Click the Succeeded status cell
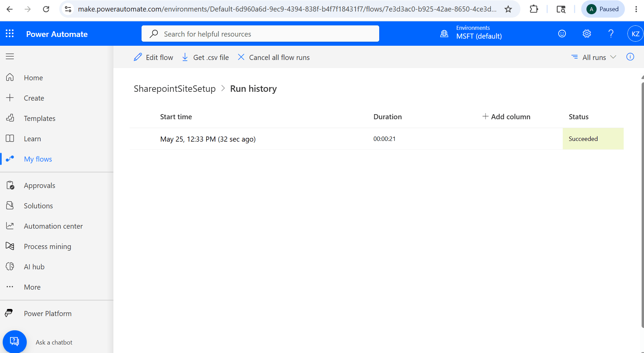The image size is (644, 353). pos(593,139)
